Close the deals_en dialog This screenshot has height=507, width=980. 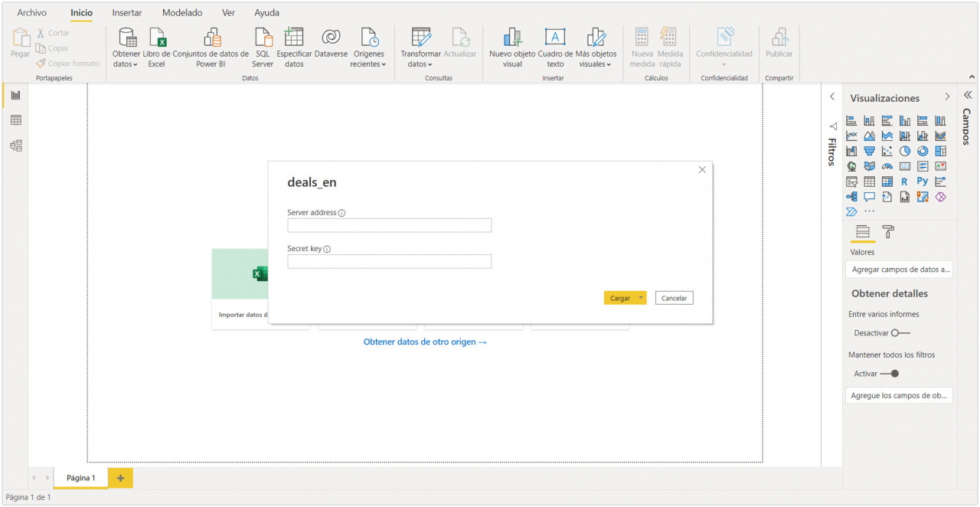coord(702,170)
